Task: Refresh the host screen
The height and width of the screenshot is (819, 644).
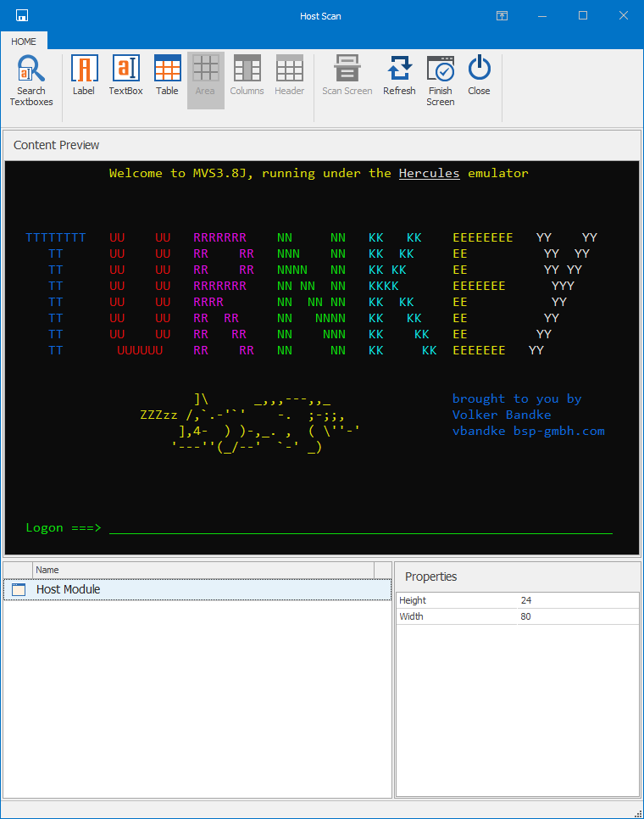Action: [x=399, y=70]
